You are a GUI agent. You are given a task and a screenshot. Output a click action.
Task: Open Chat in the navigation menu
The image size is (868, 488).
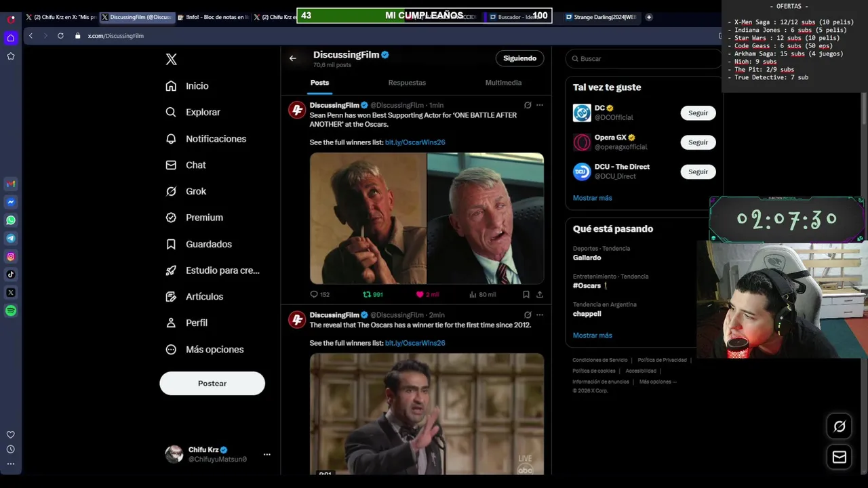point(186,165)
